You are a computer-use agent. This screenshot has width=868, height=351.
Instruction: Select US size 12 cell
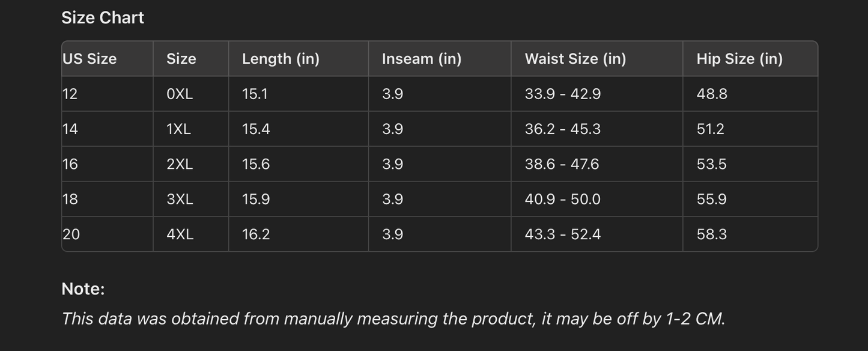[70, 94]
